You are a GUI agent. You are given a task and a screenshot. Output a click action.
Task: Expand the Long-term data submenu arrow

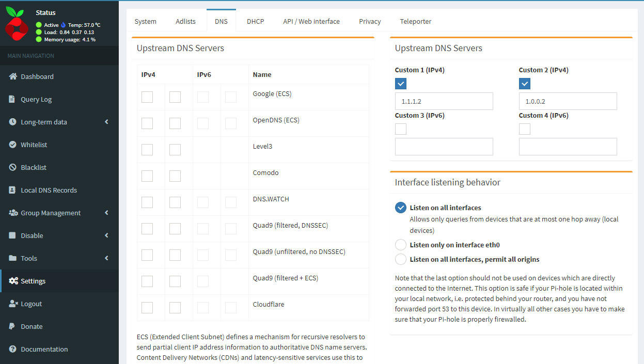tap(106, 122)
